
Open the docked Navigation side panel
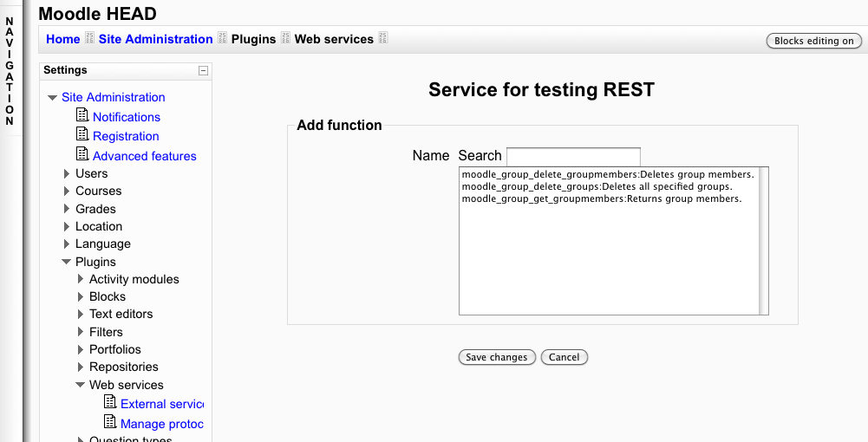coord(10,71)
